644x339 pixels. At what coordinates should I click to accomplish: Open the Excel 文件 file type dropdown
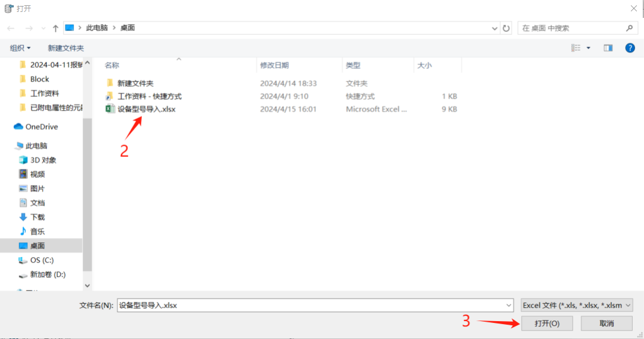coord(577,306)
